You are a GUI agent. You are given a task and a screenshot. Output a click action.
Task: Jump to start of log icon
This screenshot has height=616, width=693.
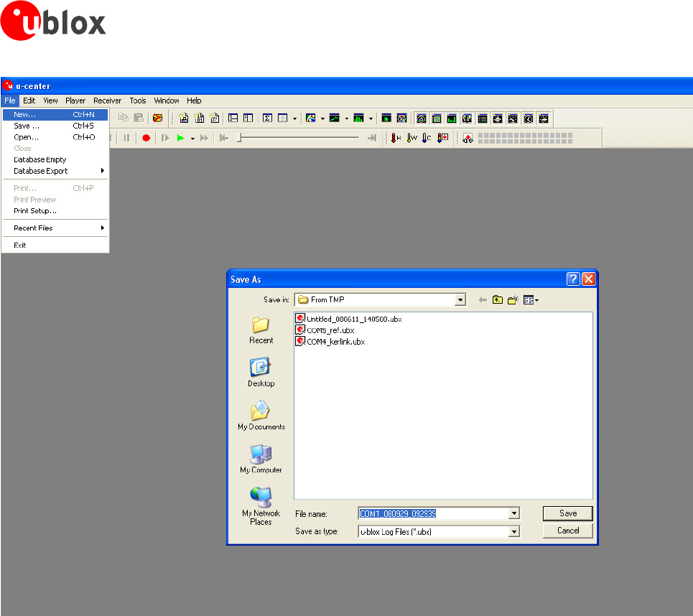[x=224, y=139]
